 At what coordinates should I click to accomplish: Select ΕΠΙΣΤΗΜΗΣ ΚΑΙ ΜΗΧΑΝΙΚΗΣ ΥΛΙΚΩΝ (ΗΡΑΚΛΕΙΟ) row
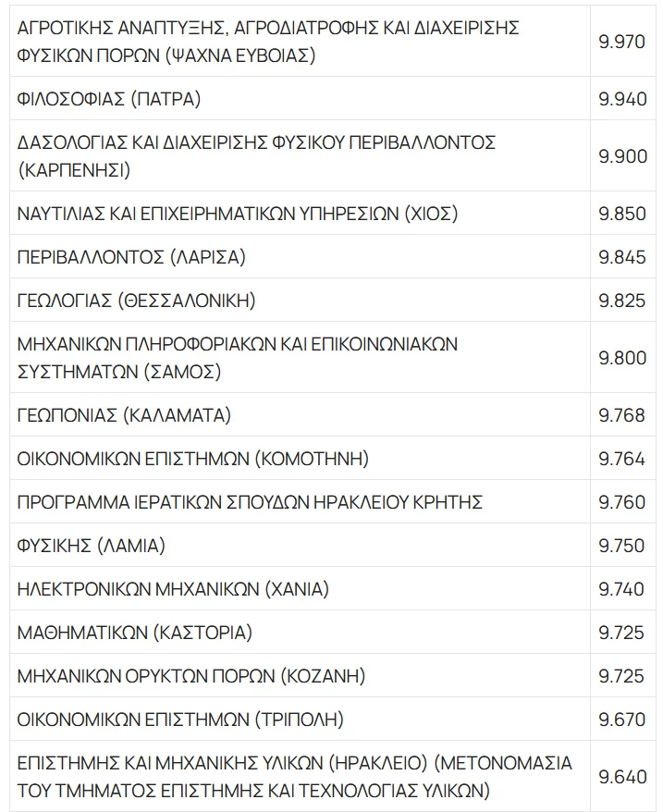(294, 777)
